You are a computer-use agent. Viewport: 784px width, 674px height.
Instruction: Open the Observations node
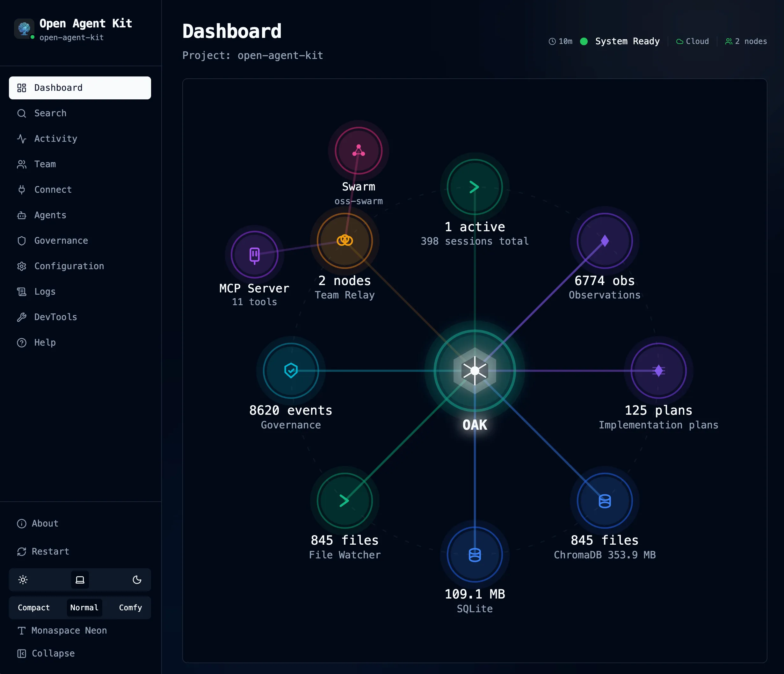coord(604,240)
